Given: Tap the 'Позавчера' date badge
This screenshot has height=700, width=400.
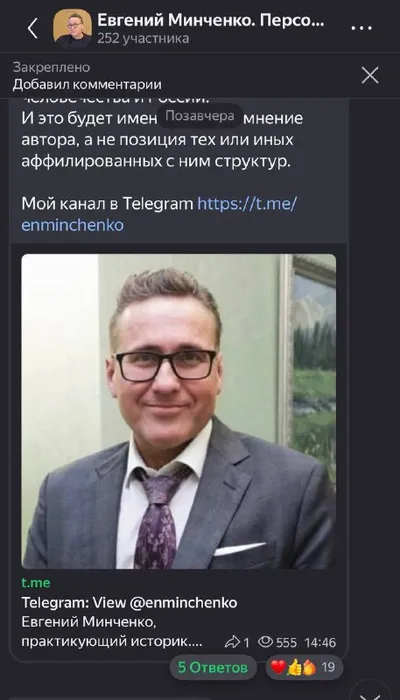Looking at the screenshot, I should point(200,116).
